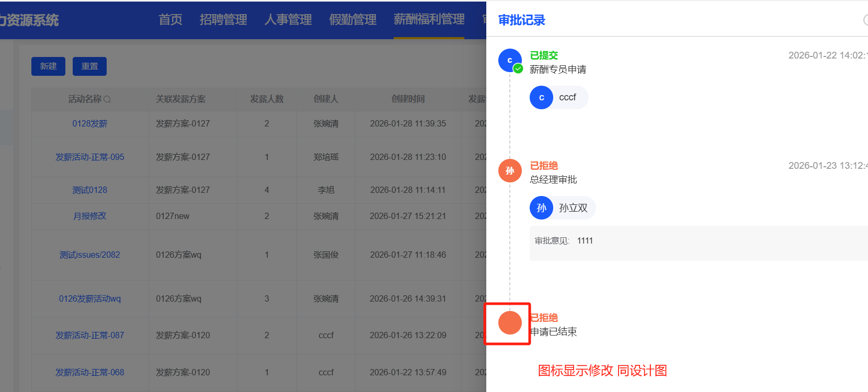Click 发薪方案-0127 in the 0128发薪 row
The width and height of the screenshot is (868, 392).
[x=183, y=124]
